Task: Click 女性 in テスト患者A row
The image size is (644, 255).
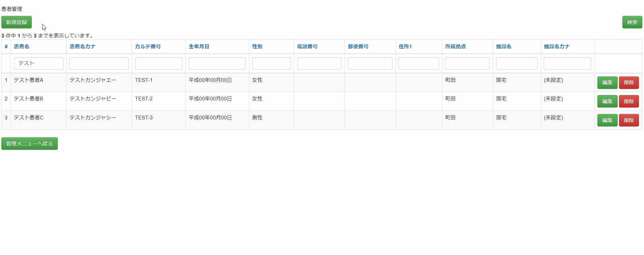Action: 257,80
